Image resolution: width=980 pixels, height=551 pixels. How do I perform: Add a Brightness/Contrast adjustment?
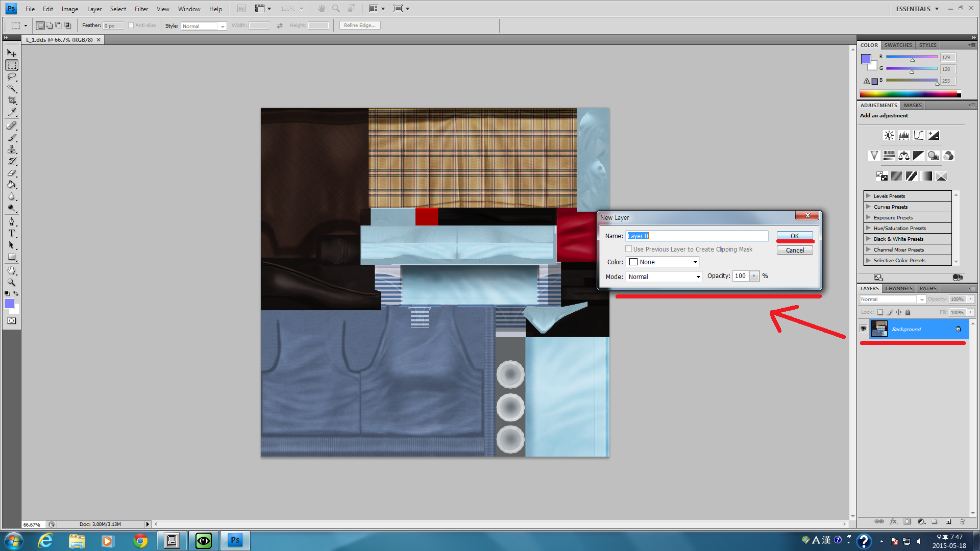pyautogui.click(x=889, y=135)
